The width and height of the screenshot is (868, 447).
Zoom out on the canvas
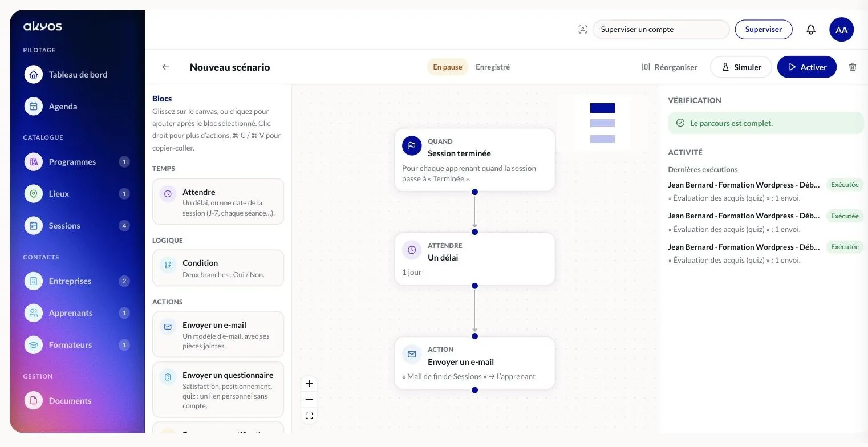pos(309,400)
